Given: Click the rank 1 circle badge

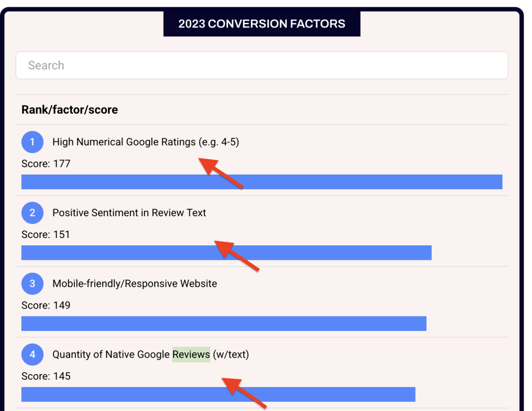Looking at the screenshot, I should [x=32, y=142].
